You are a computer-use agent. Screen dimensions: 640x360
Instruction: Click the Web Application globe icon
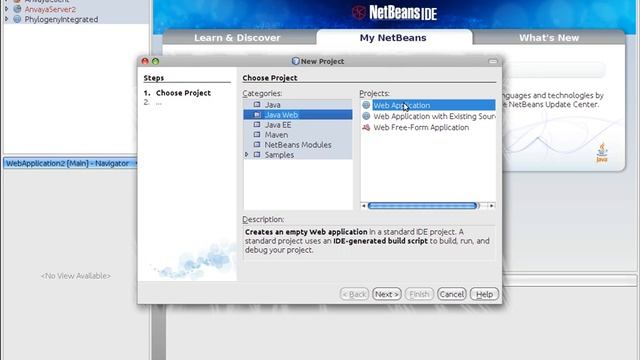tap(366, 105)
